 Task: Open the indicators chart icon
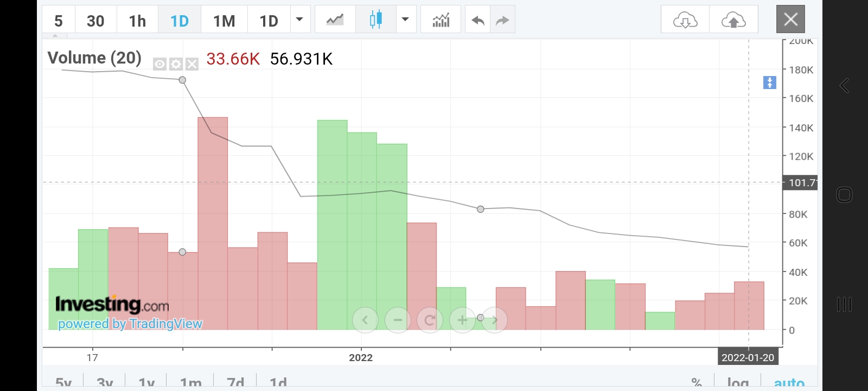[441, 21]
